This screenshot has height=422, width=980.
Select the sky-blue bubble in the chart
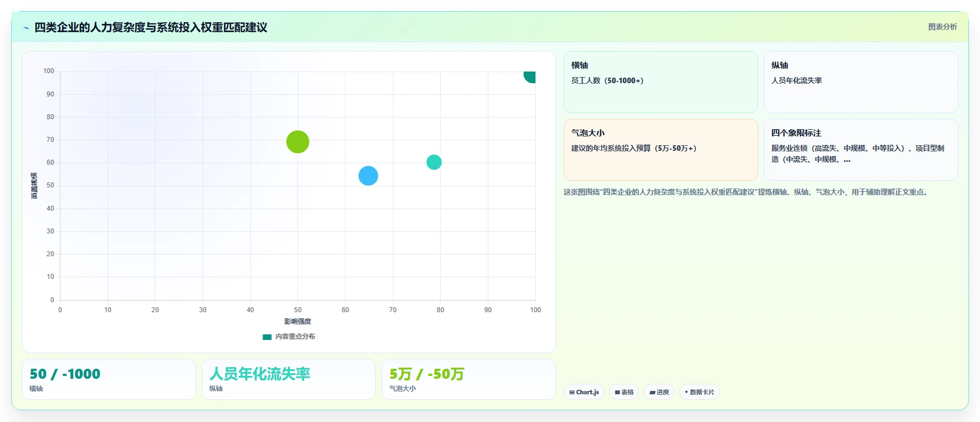click(368, 176)
